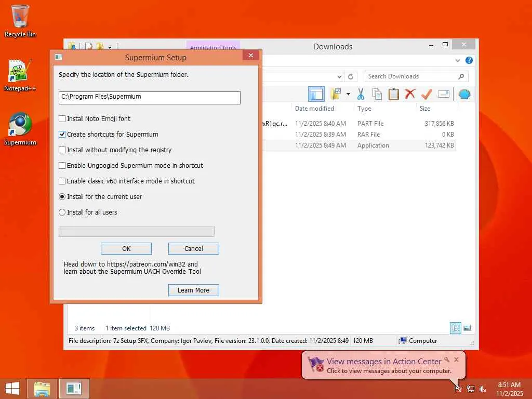Select the PART File row sized 317,856 KB
The height and width of the screenshot is (399, 532).
coord(358,124)
